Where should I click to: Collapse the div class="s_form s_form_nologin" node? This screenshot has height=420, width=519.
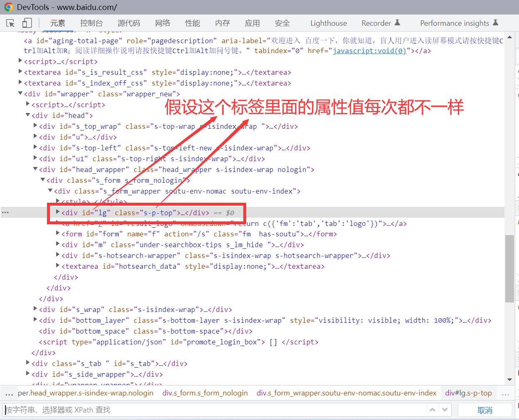pyautogui.click(x=43, y=180)
